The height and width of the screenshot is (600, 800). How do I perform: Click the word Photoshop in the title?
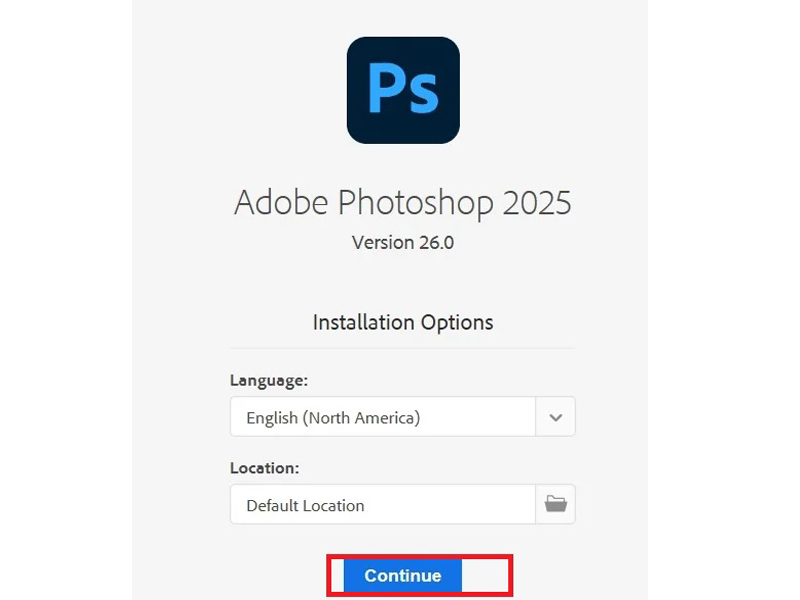415,204
